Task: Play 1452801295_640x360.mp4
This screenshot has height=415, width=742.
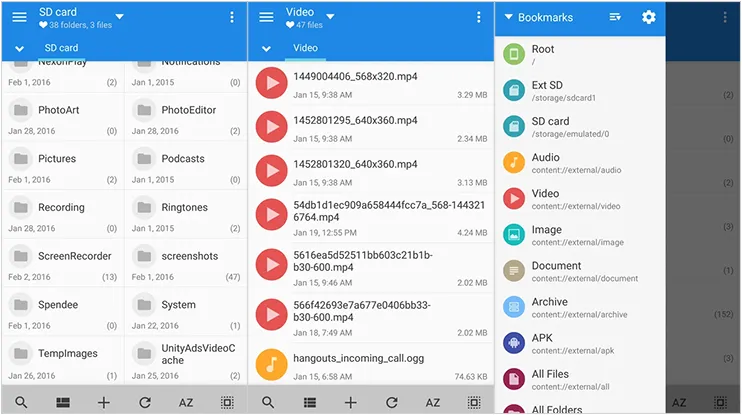Action: click(371, 127)
